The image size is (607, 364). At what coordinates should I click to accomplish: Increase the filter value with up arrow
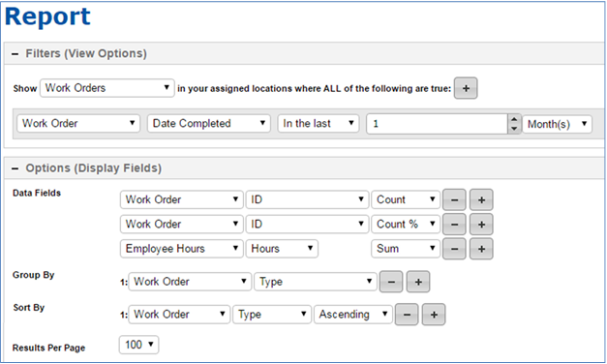514,119
